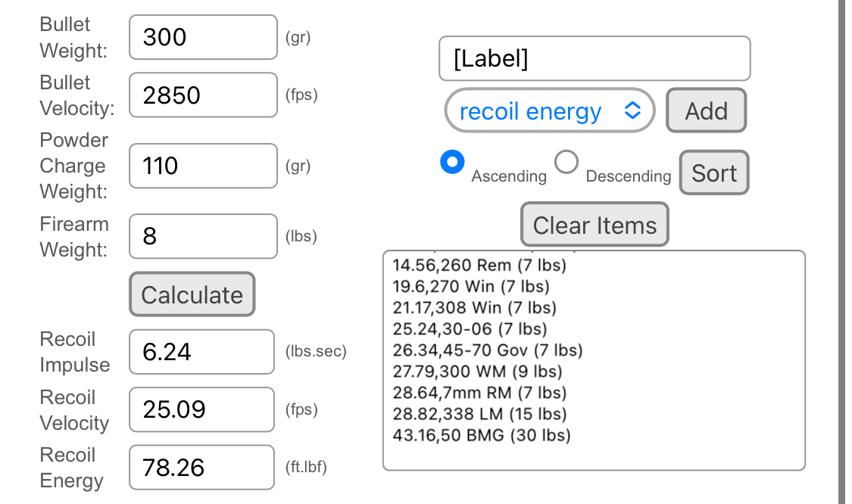
Task: Click the [Label] text field
Action: coord(595,59)
